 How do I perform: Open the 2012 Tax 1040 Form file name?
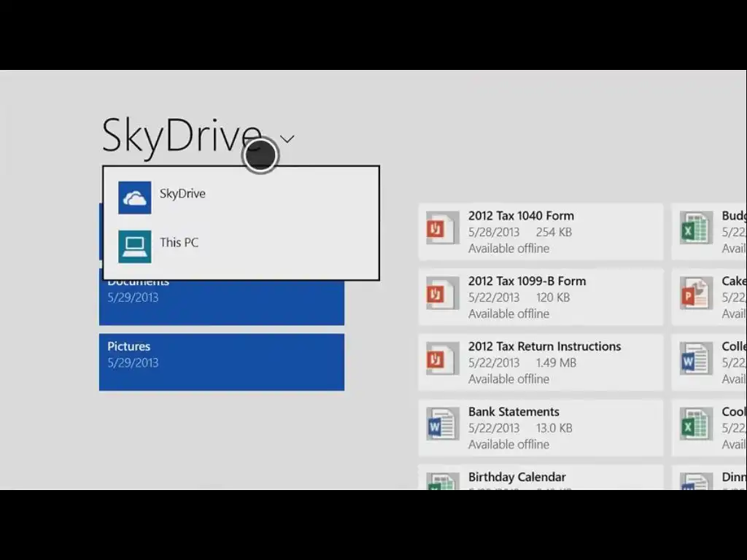[521, 216]
